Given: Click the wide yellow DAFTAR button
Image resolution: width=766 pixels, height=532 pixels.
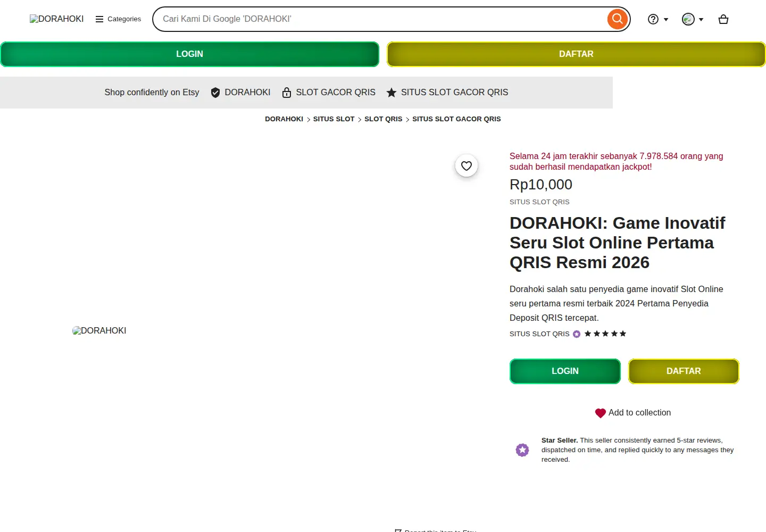Looking at the screenshot, I should pos(576,54).
